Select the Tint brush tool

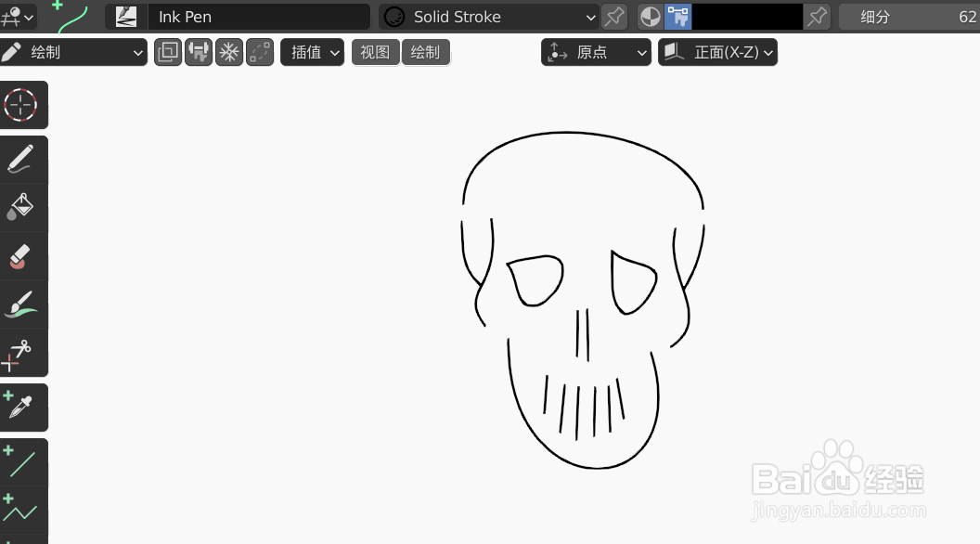pyautogui.click(x=21, y=304)
